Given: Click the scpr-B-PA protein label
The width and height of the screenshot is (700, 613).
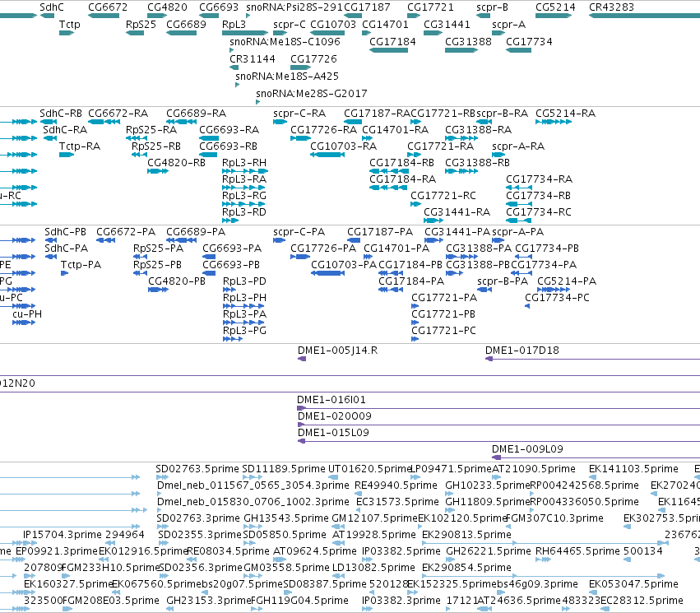Looking at the screenshot, I should click(x=503, y=281).
